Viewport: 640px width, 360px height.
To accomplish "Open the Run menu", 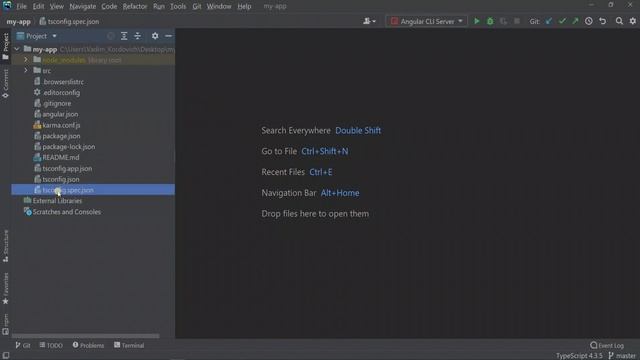I will 159,7.
